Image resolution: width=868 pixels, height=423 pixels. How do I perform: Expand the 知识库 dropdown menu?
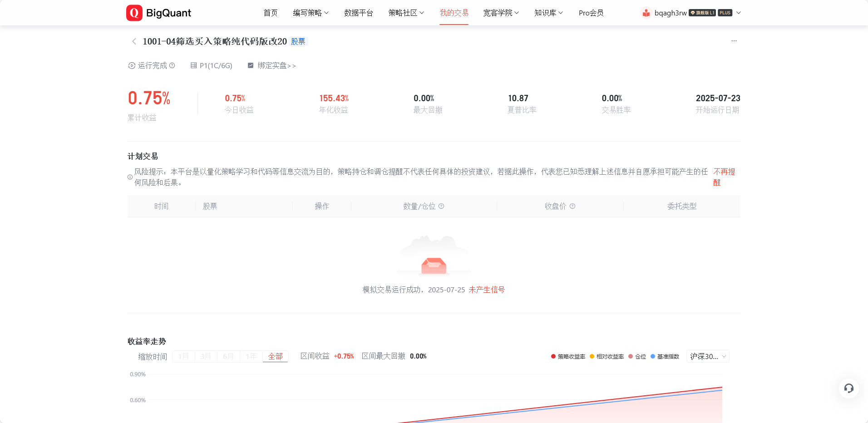pyautogui.click(x=548, y=13)
